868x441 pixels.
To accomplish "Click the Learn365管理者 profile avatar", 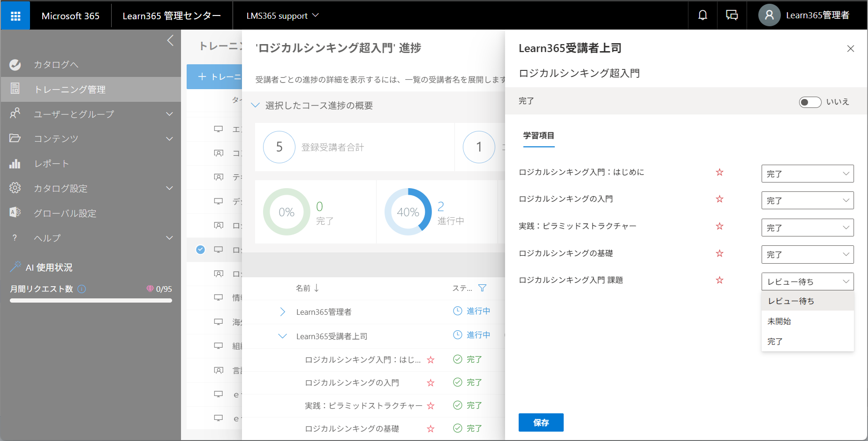I will coord(769,15).
